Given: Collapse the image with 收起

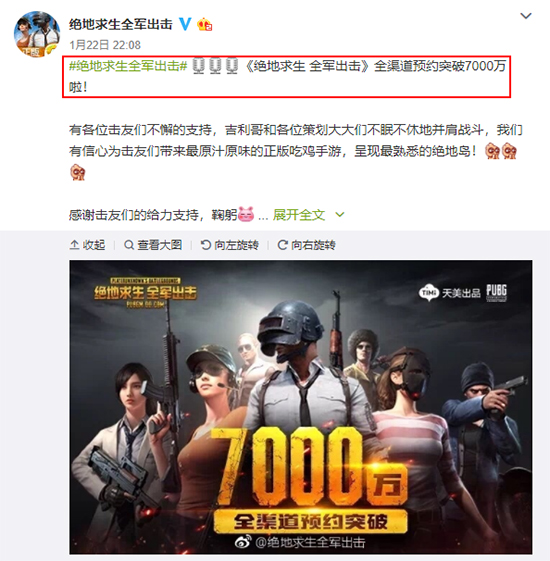Looking at the screenshot, I should (87, 245).
